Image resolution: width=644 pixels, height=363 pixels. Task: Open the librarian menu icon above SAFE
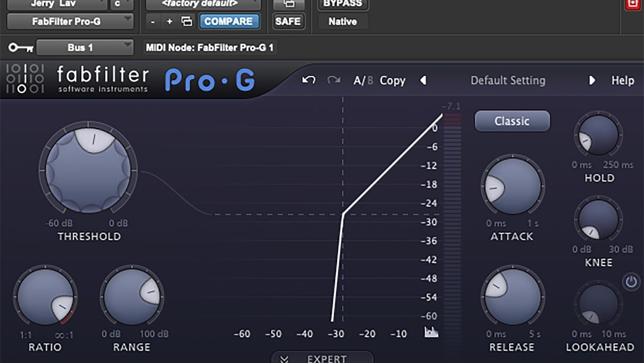pyautogui.click(x=288, y=3)
